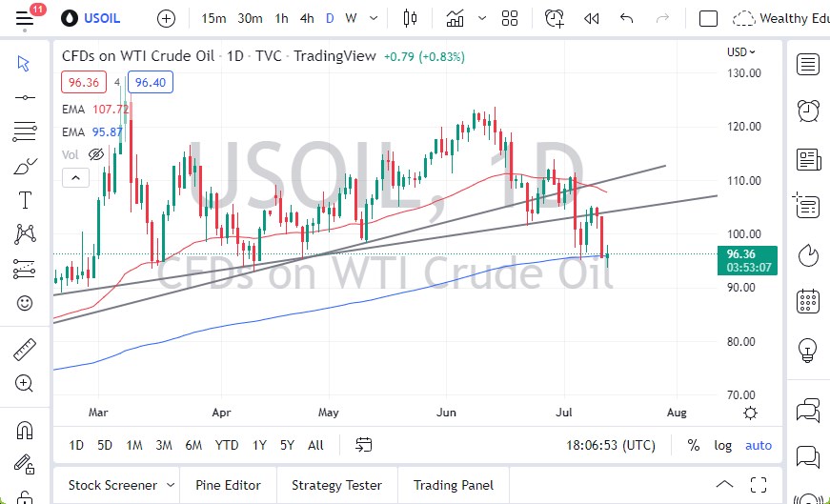Viewport: 830px width, 504px height.
Task: Select the trend line drawing tool
Action: 25,97
